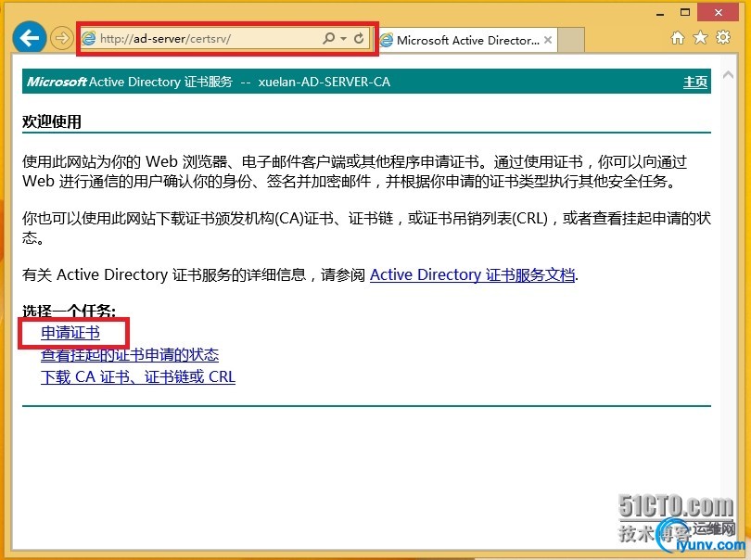Click the browser Back arrow button
The width and height of the screenshot is (751, 560).
click(30, 38)
